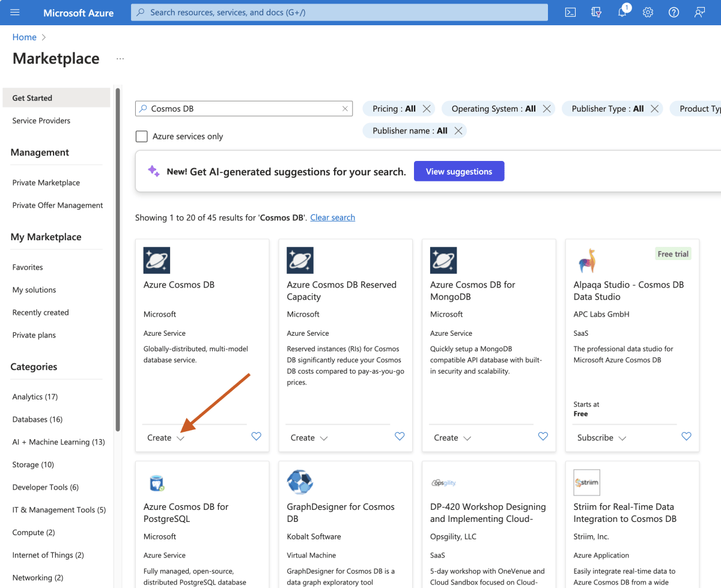Click the left sidebar vertical scrollbar

click(x=118, y=261)
